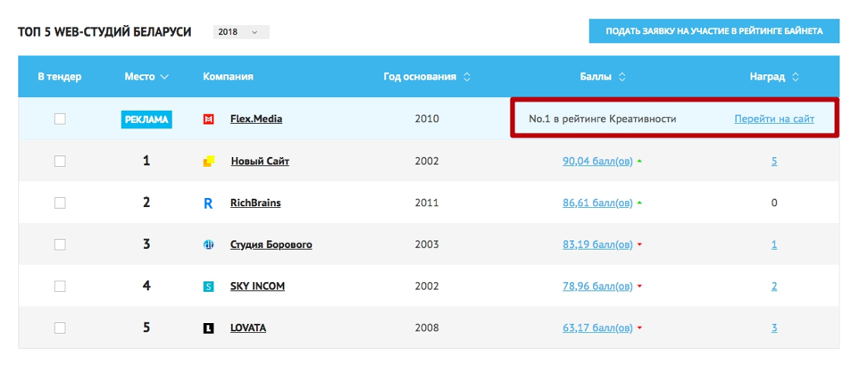Click the Студия Борового round logo

208,245
